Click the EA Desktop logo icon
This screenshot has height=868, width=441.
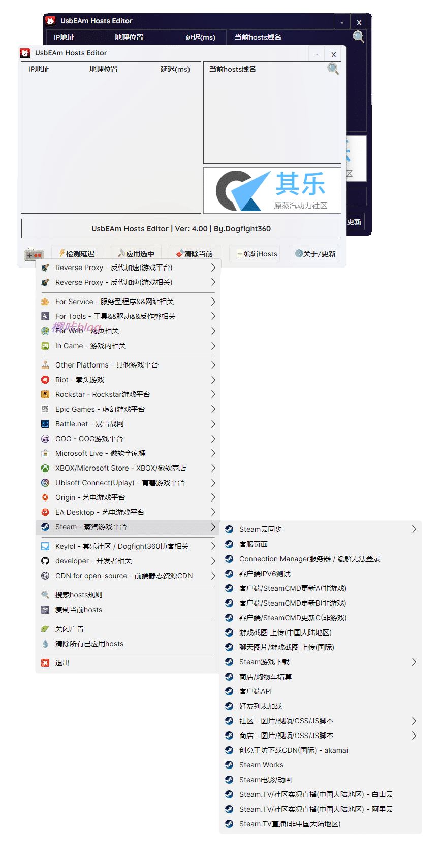coord(45,512)
